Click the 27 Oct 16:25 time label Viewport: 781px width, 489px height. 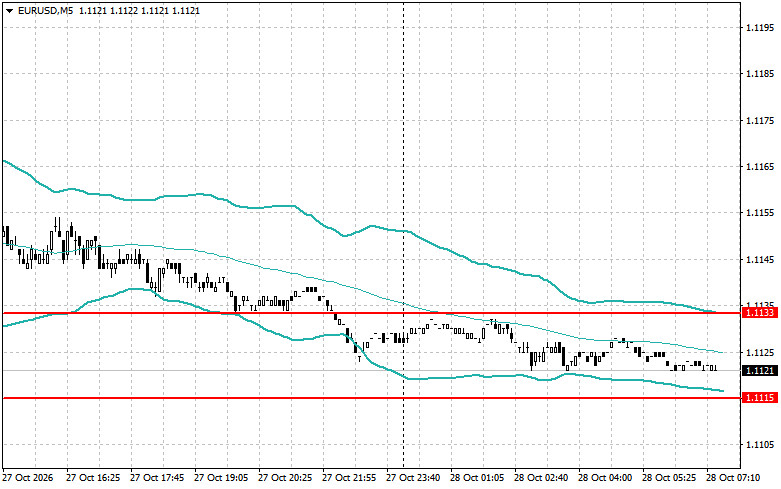coord(93,478)
